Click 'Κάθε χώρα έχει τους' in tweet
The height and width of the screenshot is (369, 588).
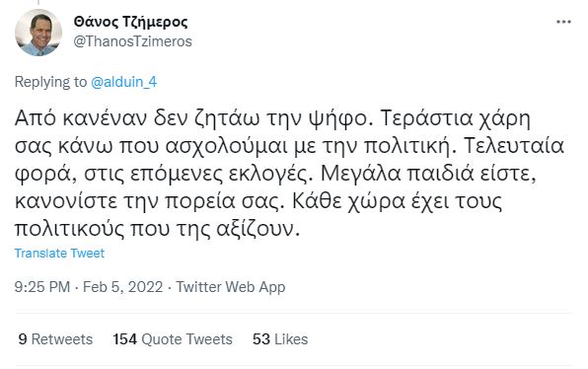click(x=397, y=201)
